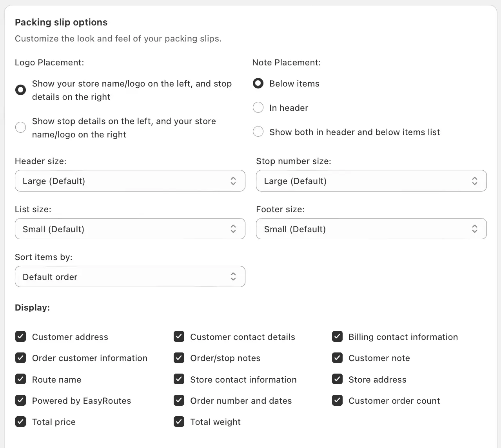Click the Logo Placement label
This screenshot has width=501, height=448.
49,63
